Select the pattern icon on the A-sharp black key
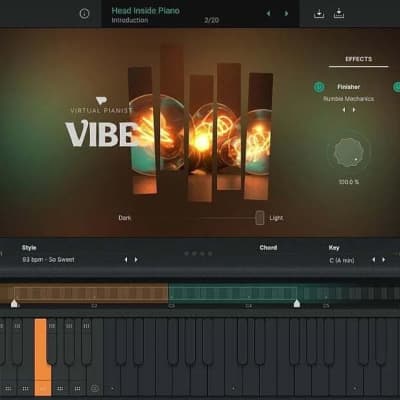The height and width of the screenshot is (400, 400). point(86,326)
